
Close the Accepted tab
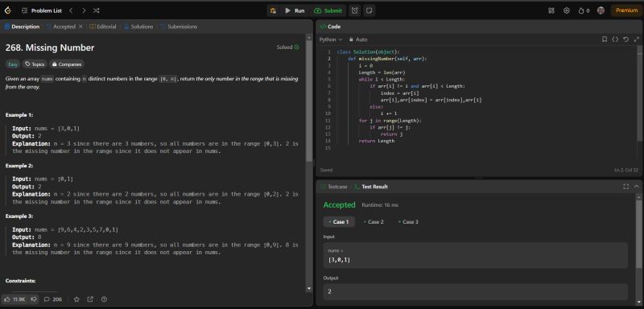point(80,27)
